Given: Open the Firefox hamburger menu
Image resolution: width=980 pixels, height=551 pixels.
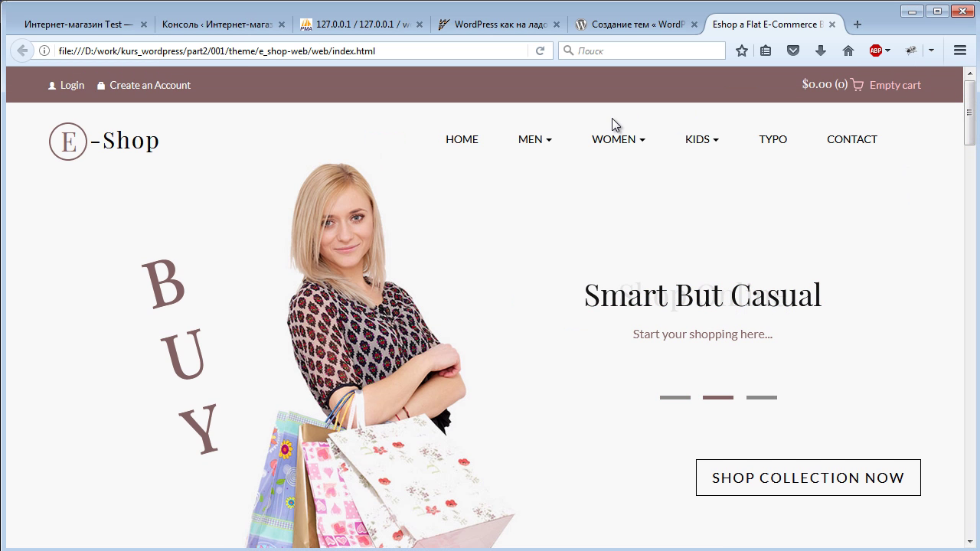Looking at the screenshot, I should pos(960,51).
